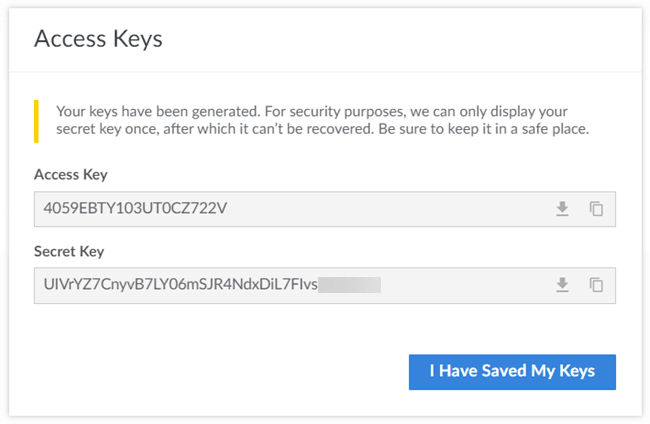Download the Access Key value
Image resolution: width=650 pixels, height=424 pixels.
click(x=562, y=209)
